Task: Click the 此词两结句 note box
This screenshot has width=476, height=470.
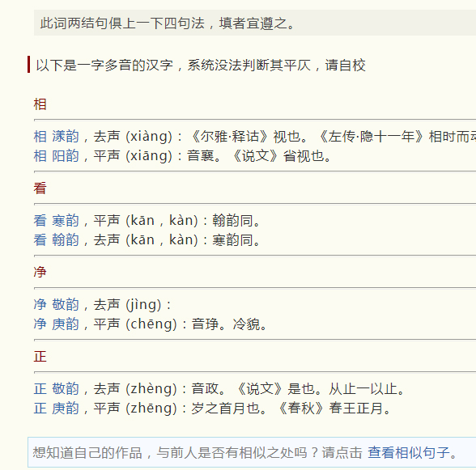Action: coord(255,23)
